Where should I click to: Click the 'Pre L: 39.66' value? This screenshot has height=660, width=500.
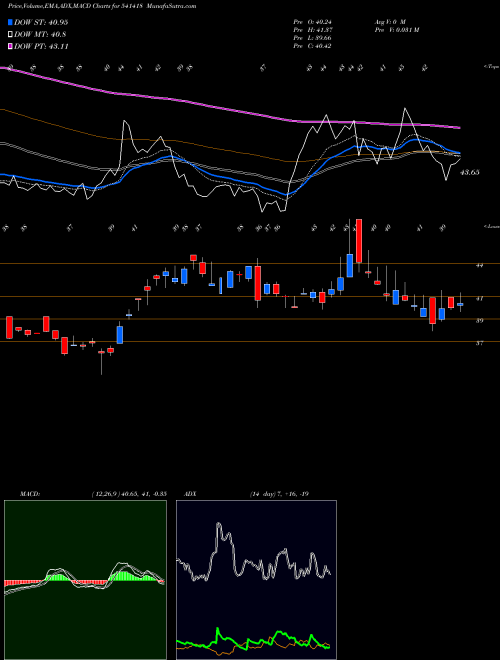[312, 38]
